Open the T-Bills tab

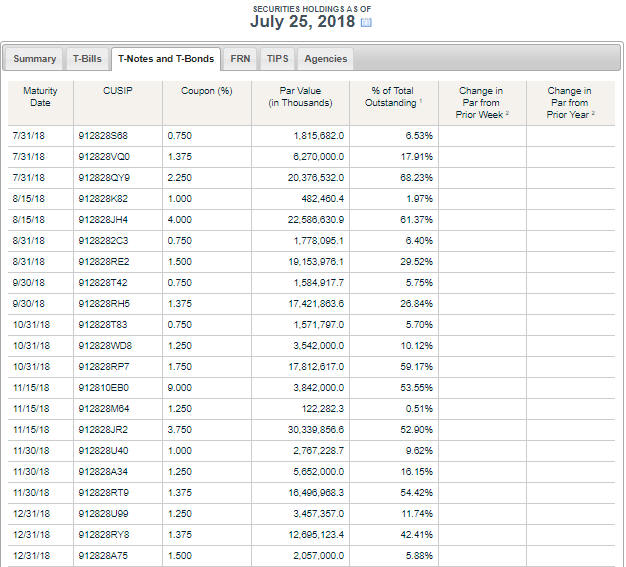87,59
